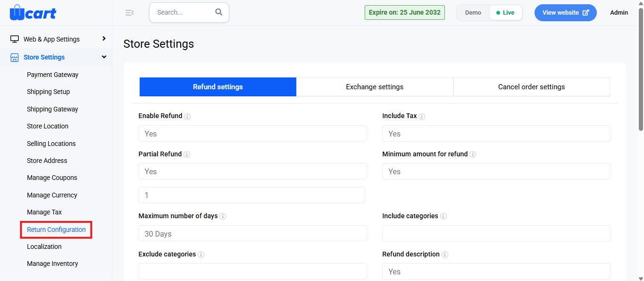
Task: Click the Wcart logo
Action: tap(33, 12)
